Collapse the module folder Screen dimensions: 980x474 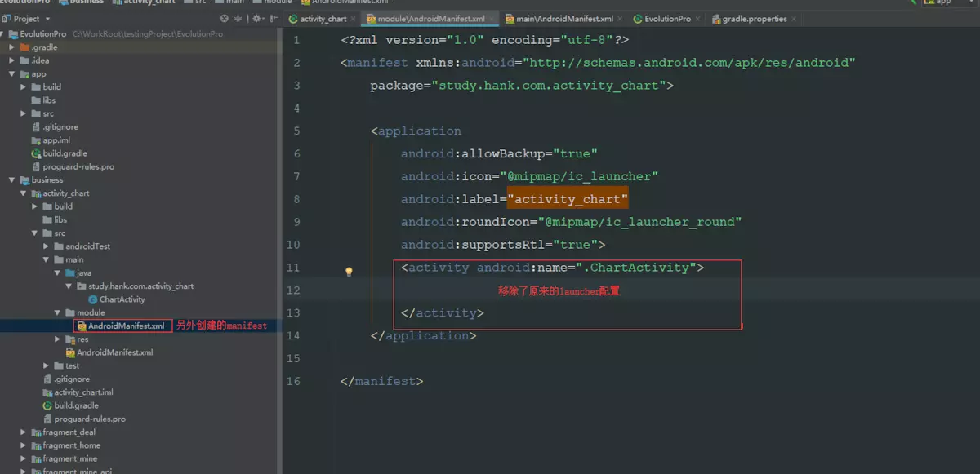(x=57, y=312)
